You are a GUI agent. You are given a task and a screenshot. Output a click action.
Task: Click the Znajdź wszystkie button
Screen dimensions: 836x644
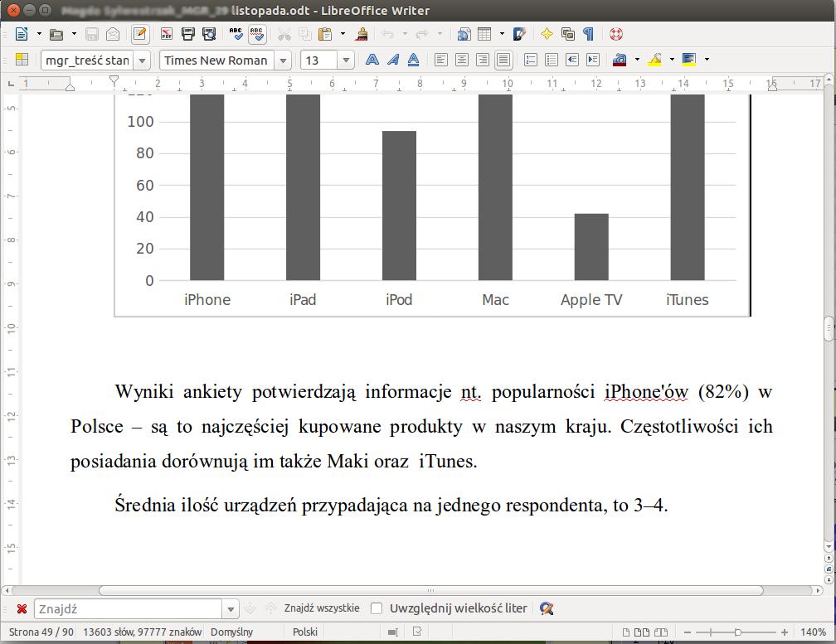point(322,608)
